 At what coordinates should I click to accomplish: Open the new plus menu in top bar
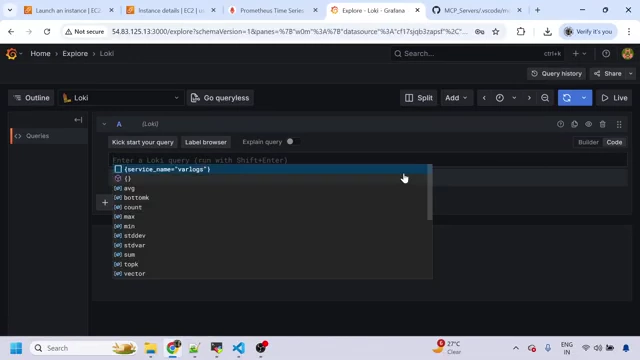tap(579, 53)
